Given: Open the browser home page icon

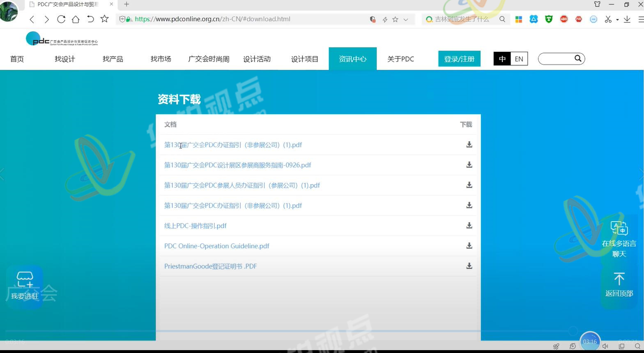Looking at the screenshot, I should [76, 19].
